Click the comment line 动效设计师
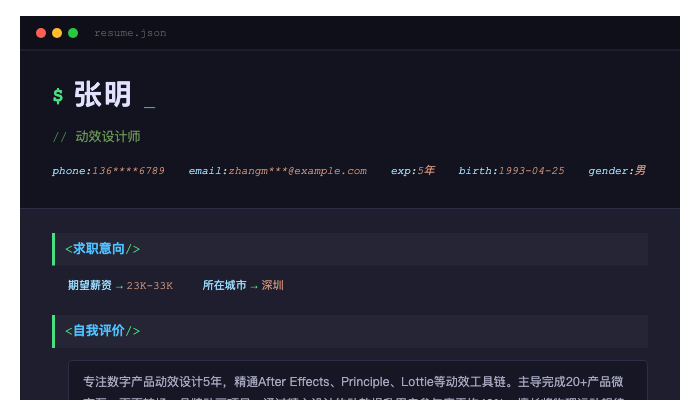Screen dimensions: 700x400 click(x=96, y=137)
